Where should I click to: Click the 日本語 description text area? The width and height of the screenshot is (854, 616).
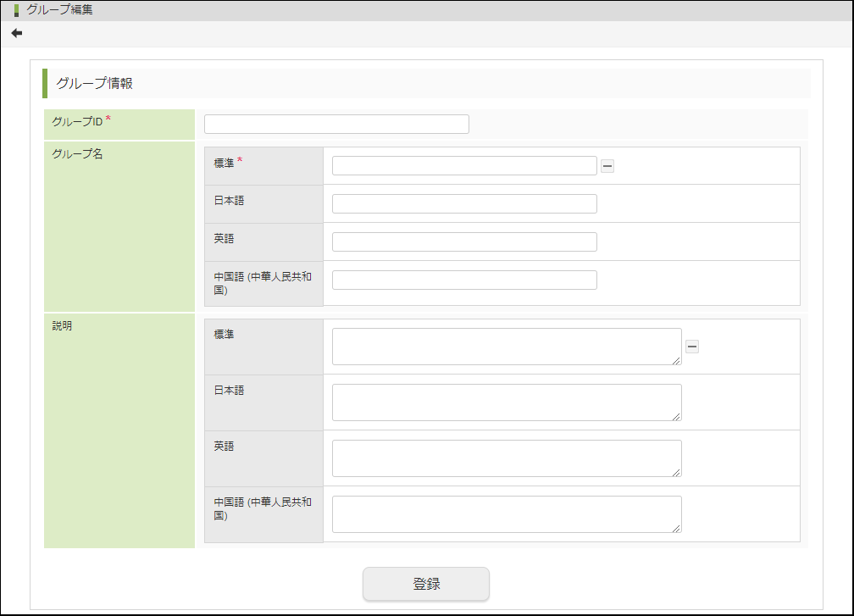coord(507,402)
